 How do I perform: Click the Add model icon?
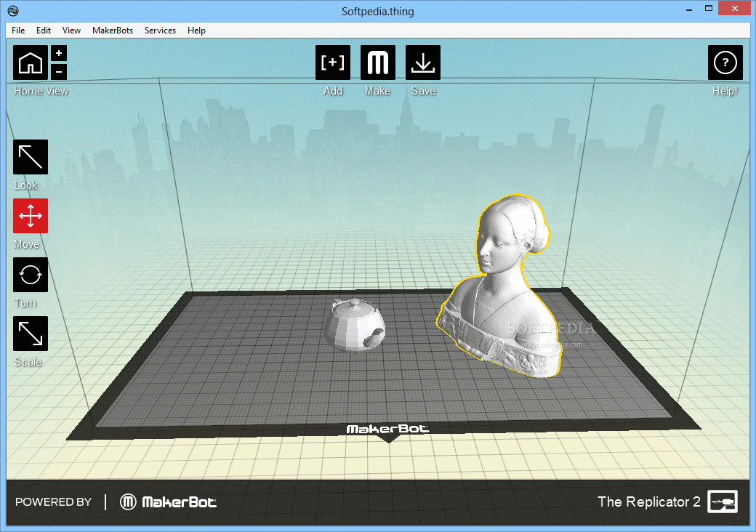tap(333, 63)
